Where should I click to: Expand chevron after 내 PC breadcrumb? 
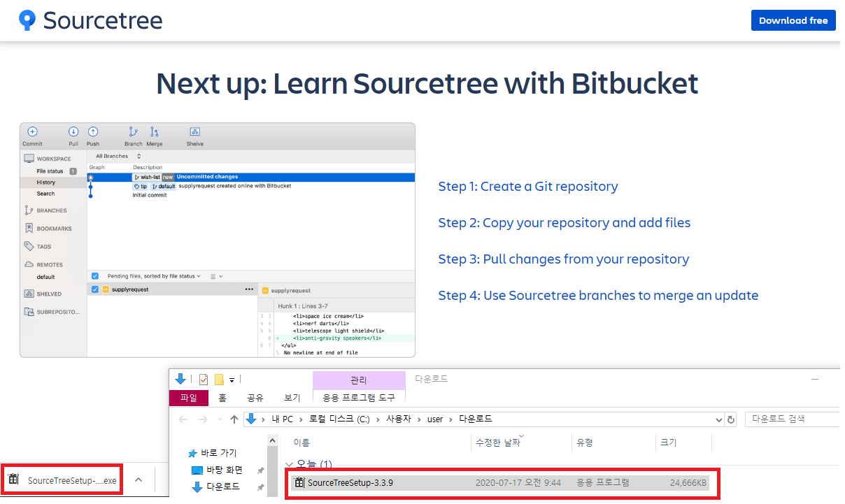pos(301,419)
